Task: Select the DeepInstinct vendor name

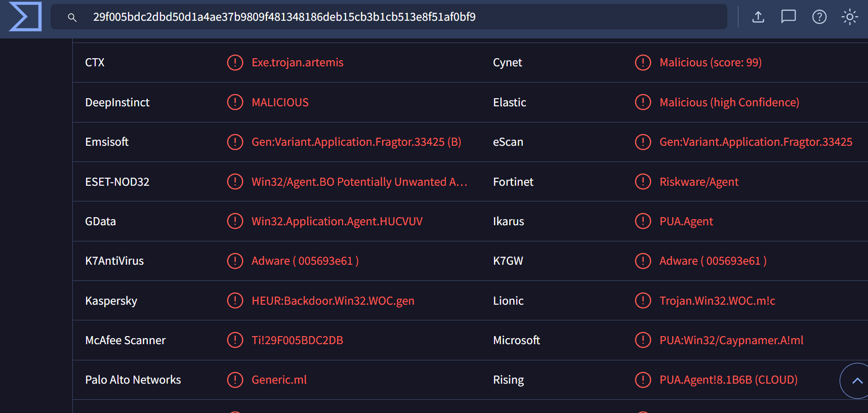Action: pyautogui.click(x=117, y=102)
